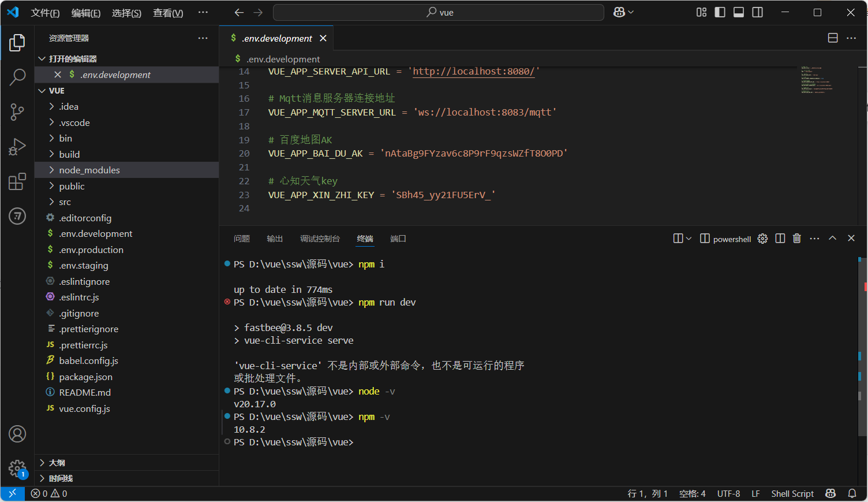This screenshot has width=868, height=502.
Task: Open terminal panel more actions ellipsis
Action: pos(814,239)
